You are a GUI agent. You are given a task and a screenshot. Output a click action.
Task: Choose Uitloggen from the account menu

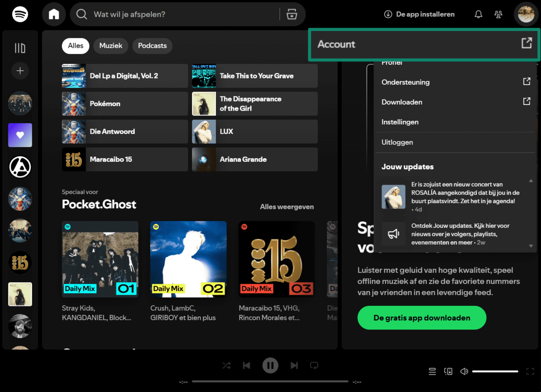coord(397,142)
